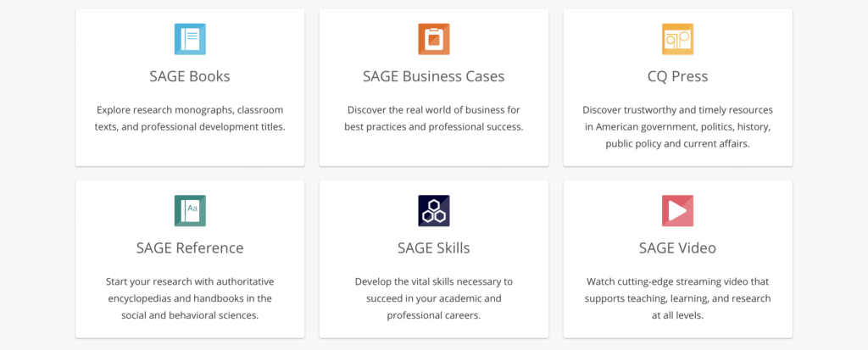868x350 pixels.
Task: Click the 'public policy and current affairs' line
Action: click(677, 144)
